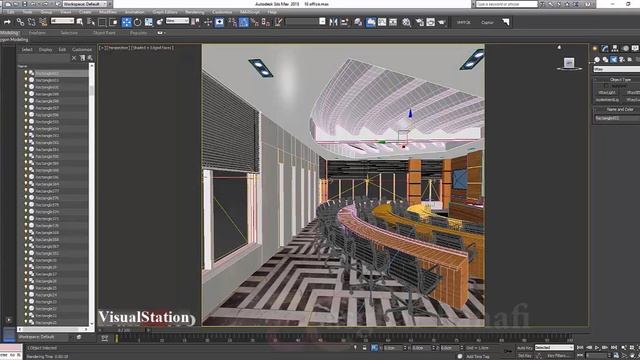Viewport: 640px width, 360px height.
Task: Open the selection filter dropdown
Action: click(x=62, y=20)
